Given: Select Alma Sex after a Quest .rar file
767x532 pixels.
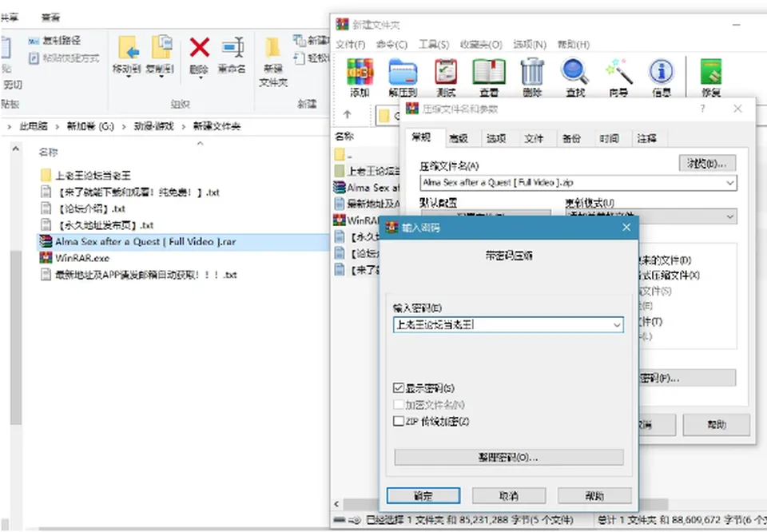Looking at the screenshot, I should (145, 241).
